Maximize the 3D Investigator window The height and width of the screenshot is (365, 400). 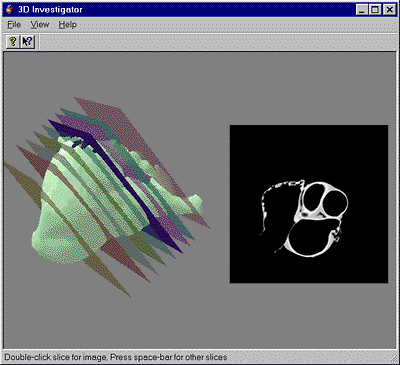click(374, 10)
